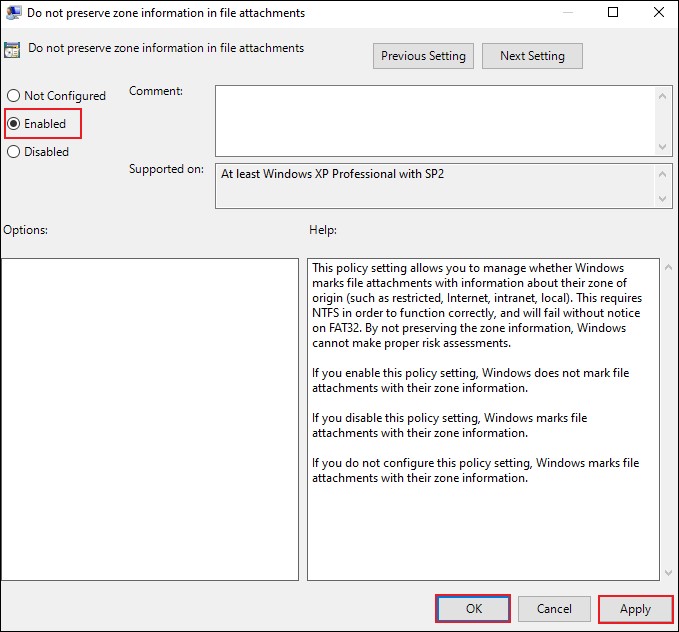Image resolution: width=679 pixels, height=632 pixels.
Task: Click the 'Supported on:' label
Action: (166, 169)
